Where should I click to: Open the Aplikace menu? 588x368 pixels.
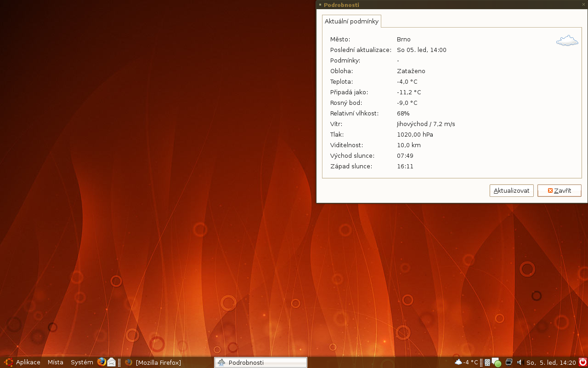(x=28, y=362)
